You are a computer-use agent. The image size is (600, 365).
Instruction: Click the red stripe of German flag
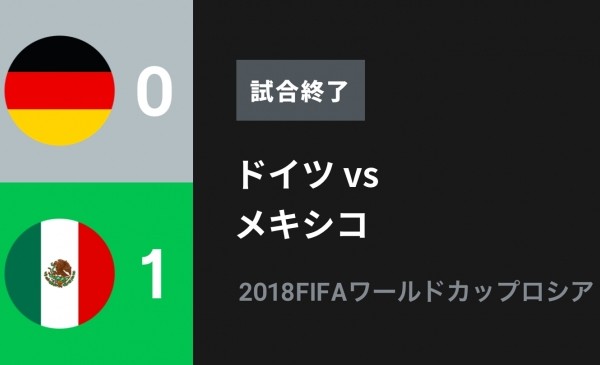pos(60,91)
